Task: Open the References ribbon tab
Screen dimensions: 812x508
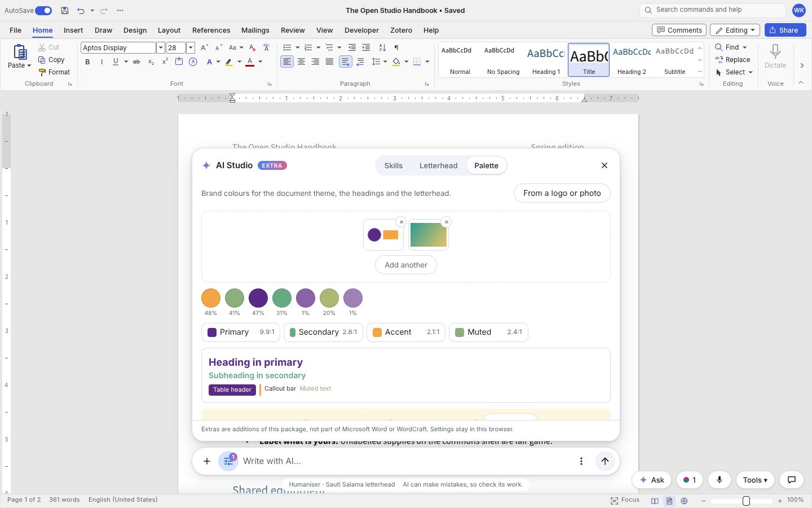Action: pyautogui.click(x=211, y=30)
